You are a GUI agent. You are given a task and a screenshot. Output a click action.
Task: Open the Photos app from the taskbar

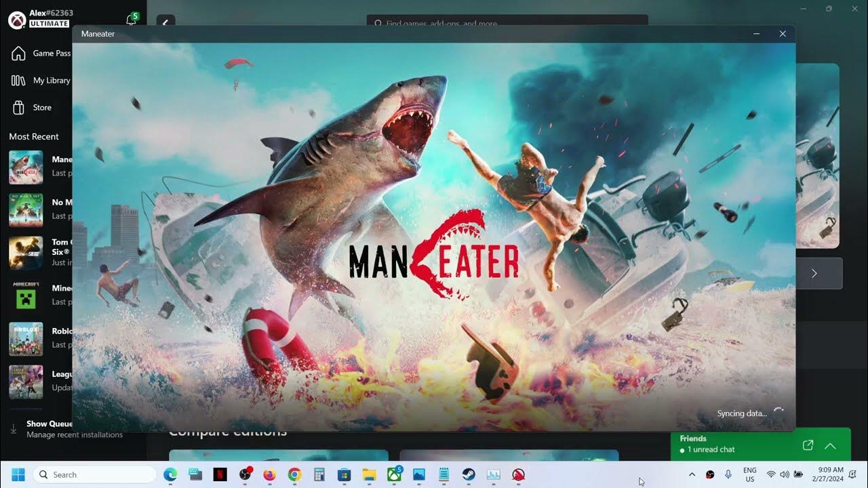tap(418, 474)
